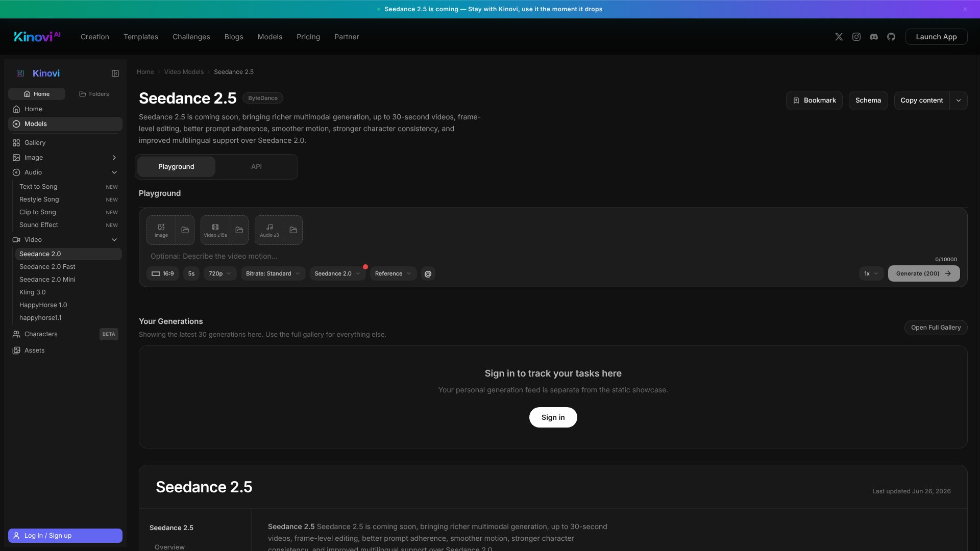
Task: Open the Discord social link
Action: coord(874,37)
